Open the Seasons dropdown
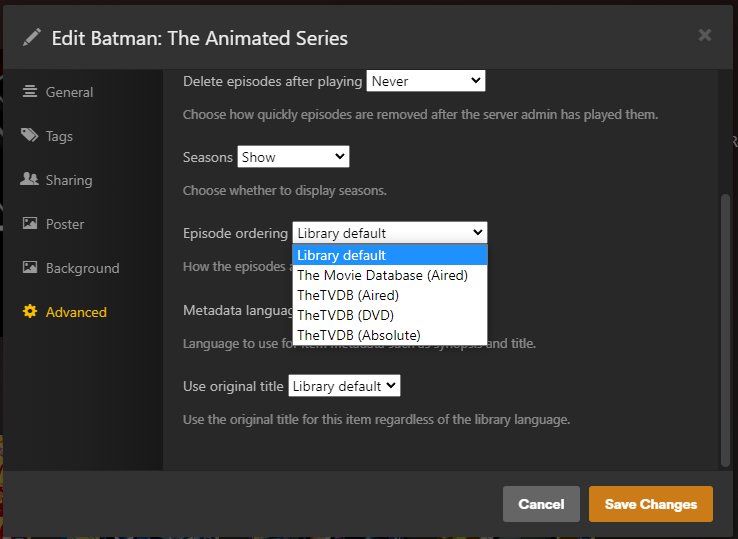This screenshot has width=738, height=539. [x=293, y=157]
